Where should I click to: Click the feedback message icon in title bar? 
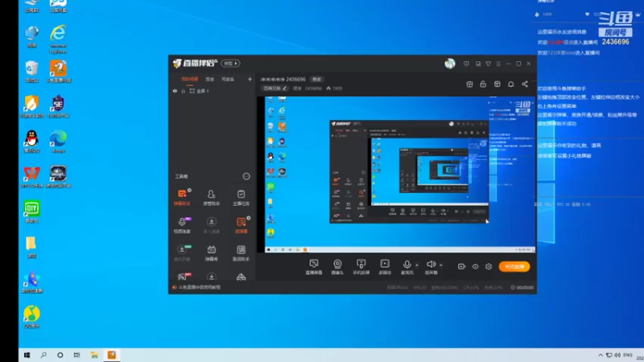point(466,64)
